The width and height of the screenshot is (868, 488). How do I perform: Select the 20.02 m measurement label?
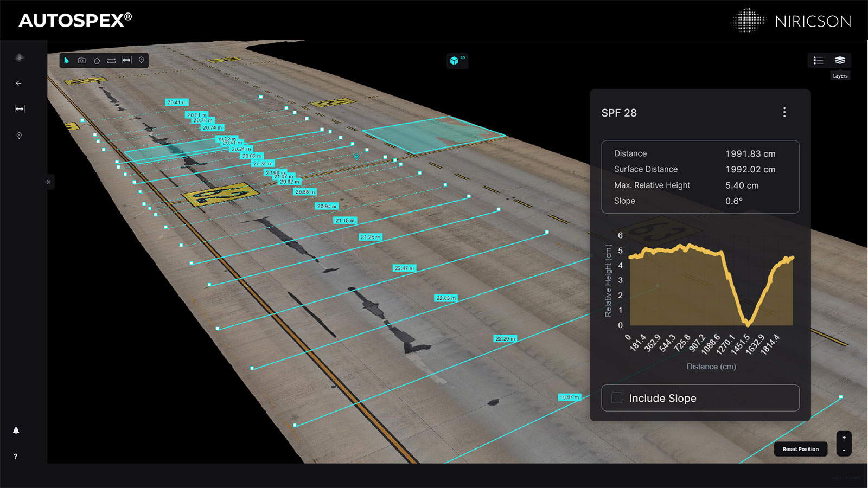pyautogui.click(x=252, y=156)
